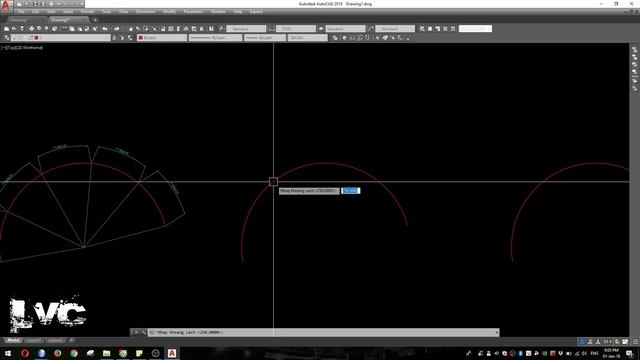Open the ByColor plot style dropdown
Screen dimensions: 640x360
coord(307,38)
